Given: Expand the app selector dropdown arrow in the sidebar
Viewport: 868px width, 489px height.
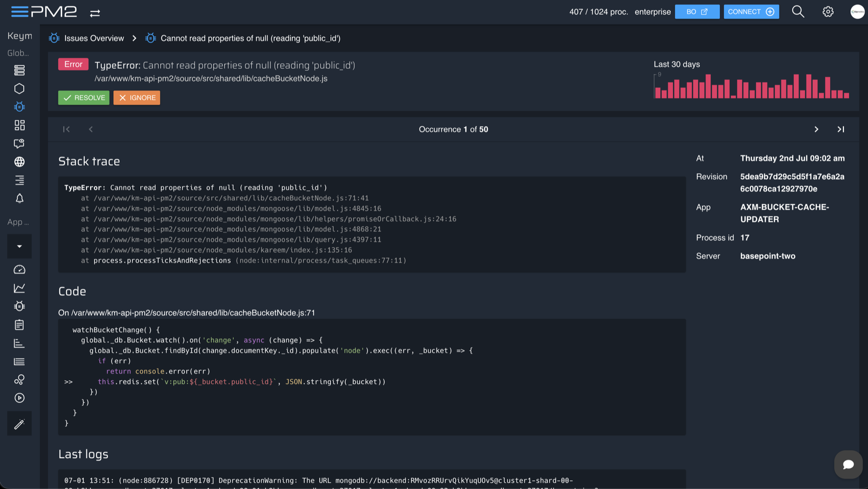Looking at the screenshot, I should point(19,246).
